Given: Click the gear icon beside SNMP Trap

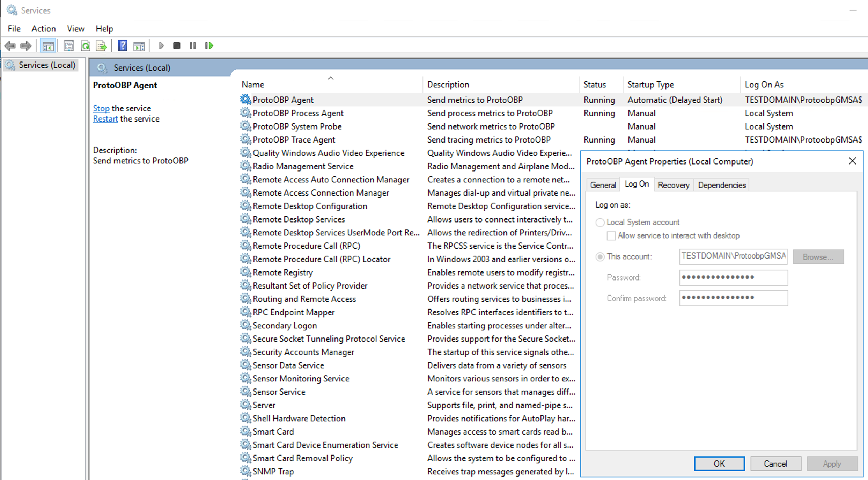Looking at the screenshot, I should coord(245,471).
